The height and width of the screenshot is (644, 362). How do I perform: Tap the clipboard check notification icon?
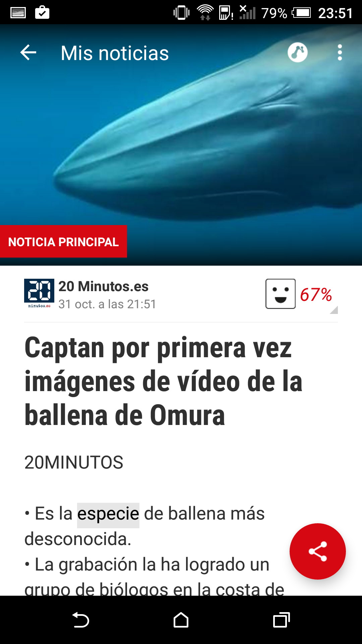pyautogui.click(x=42, y=13)
